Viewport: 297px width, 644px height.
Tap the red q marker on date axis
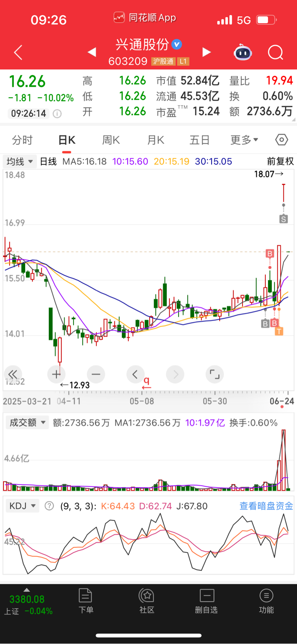click(x=147, y=383)
